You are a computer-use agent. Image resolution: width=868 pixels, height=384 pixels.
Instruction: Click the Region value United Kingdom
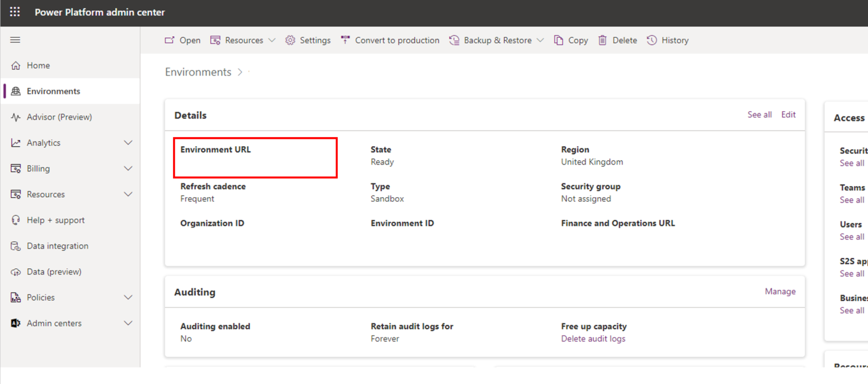[x=592, y=162]
